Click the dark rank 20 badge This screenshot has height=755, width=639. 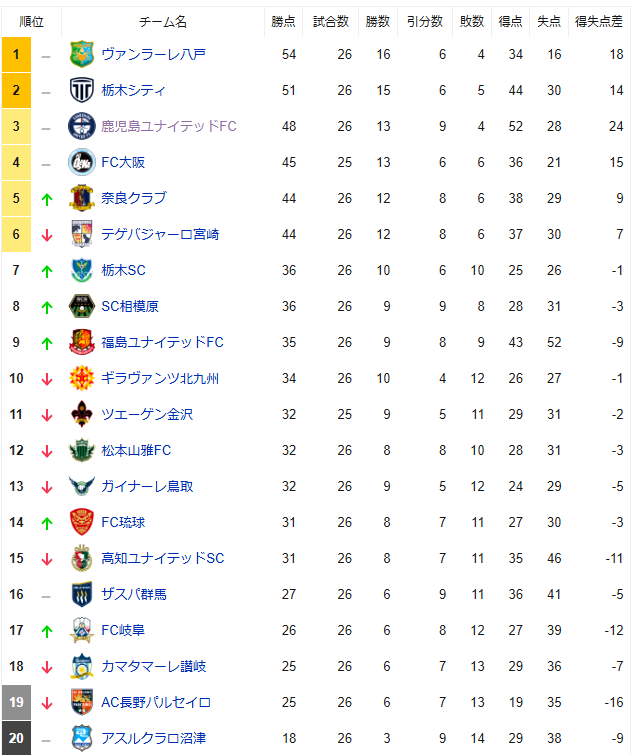[16, 738]
